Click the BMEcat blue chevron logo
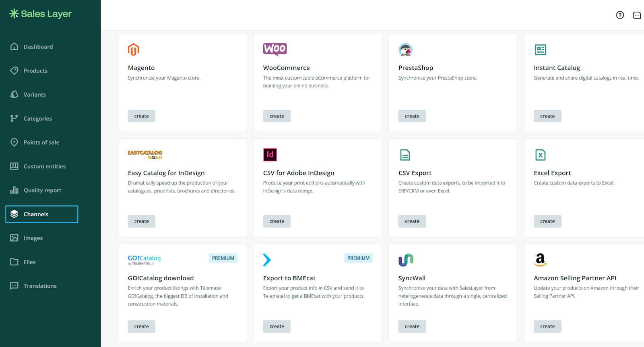This screenshot has width=644, height=347. click(x=267, y=260)
